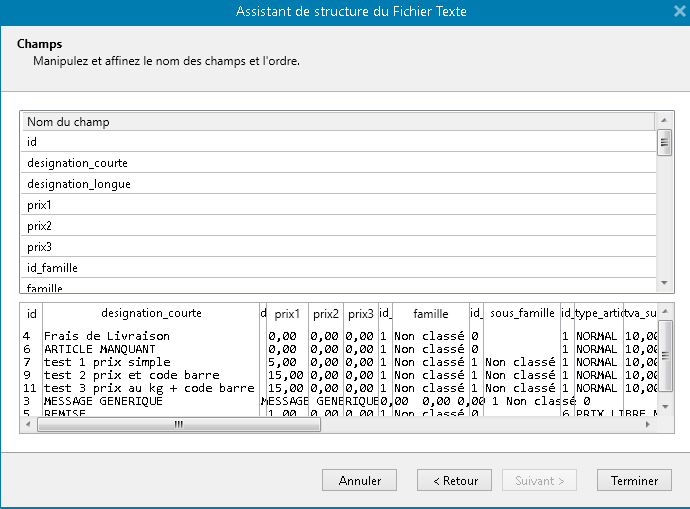The image size is (690, 509).
Task: Finish the wizard with Terminer
Action: pos(634,481)
